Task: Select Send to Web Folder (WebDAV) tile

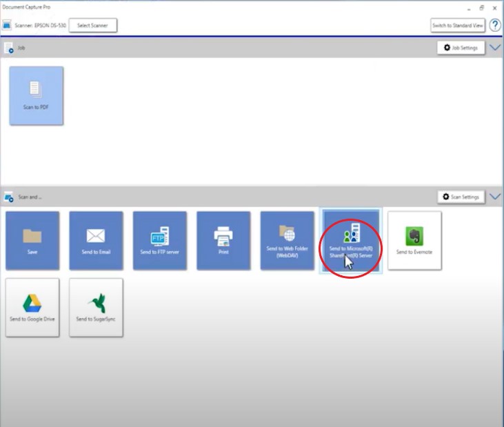Action: [x=287, y=240]
